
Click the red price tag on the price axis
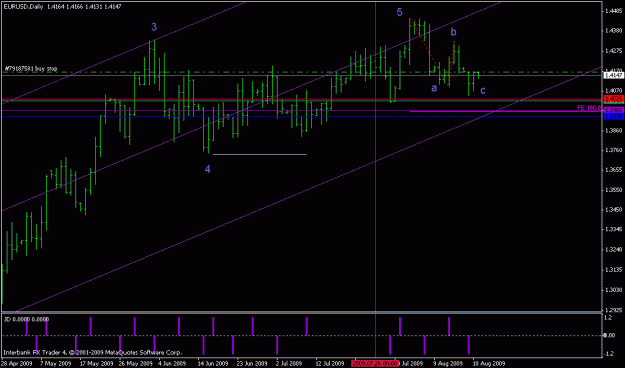pos(613,98)
